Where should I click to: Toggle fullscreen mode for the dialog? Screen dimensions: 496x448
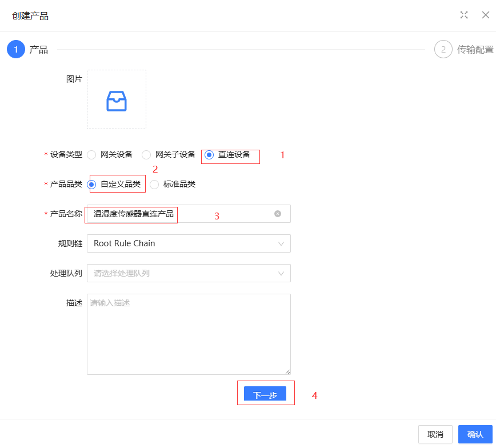(x=464, y=15)
